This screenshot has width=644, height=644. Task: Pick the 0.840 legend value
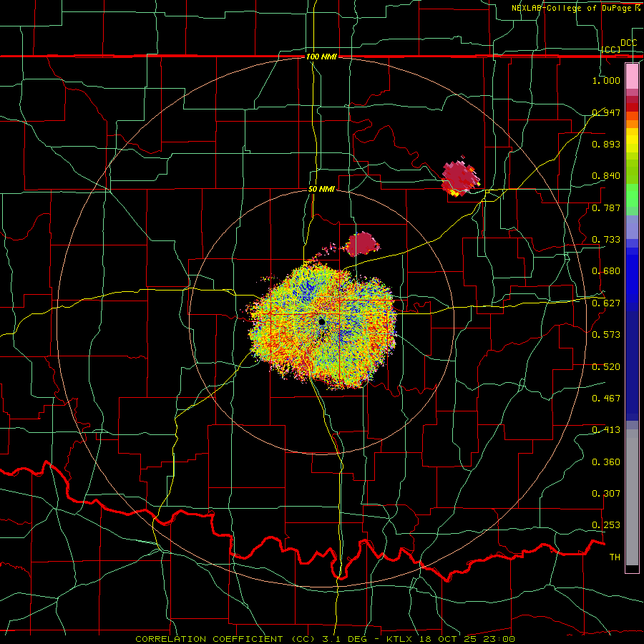[x=606, y=176]
